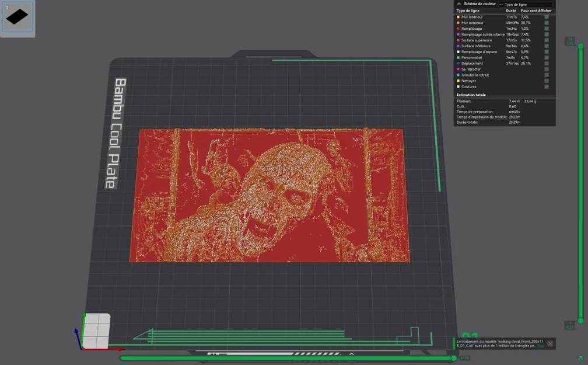This screenshot has width=588, height=365.
Task: Click the Durée column header
Action: [x=511, y=11]
